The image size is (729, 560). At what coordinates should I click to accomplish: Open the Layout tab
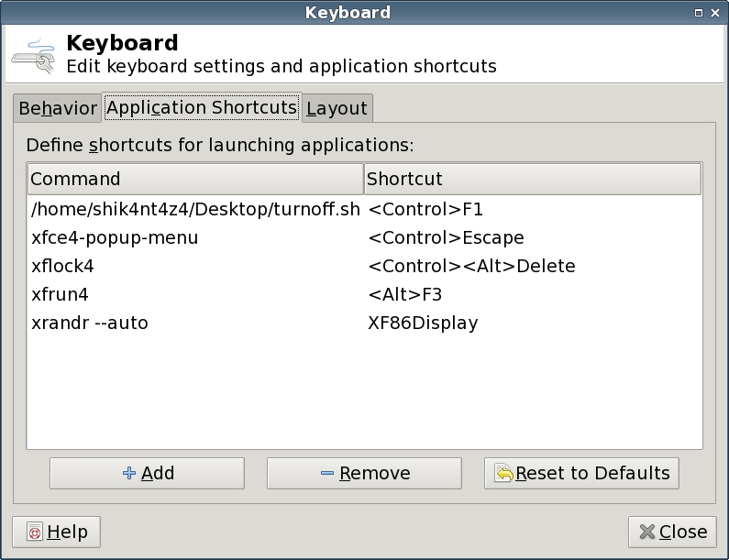tap(337, 108)
